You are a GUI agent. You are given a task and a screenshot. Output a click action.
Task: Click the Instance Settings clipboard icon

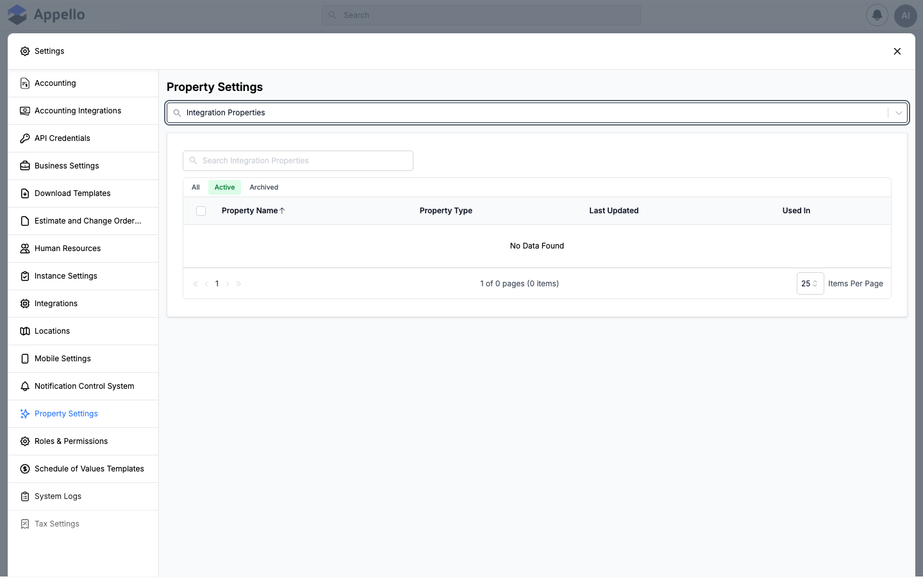[25, 276]
